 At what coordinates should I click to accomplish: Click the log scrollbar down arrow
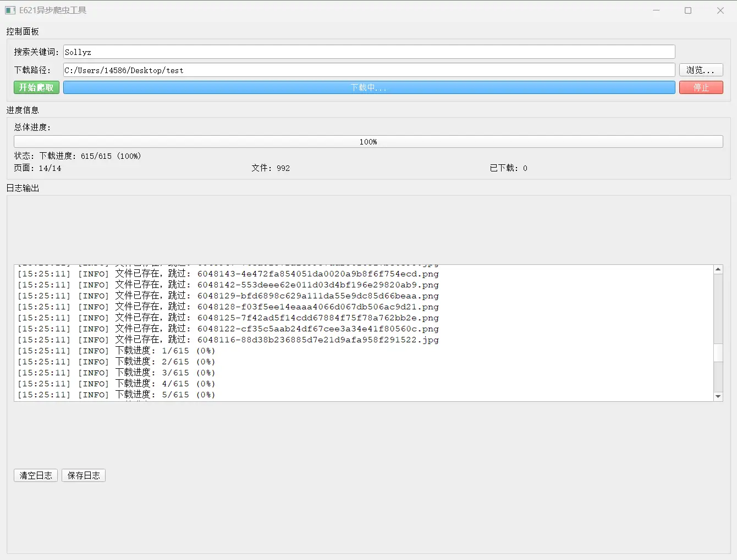click(718, 396)
